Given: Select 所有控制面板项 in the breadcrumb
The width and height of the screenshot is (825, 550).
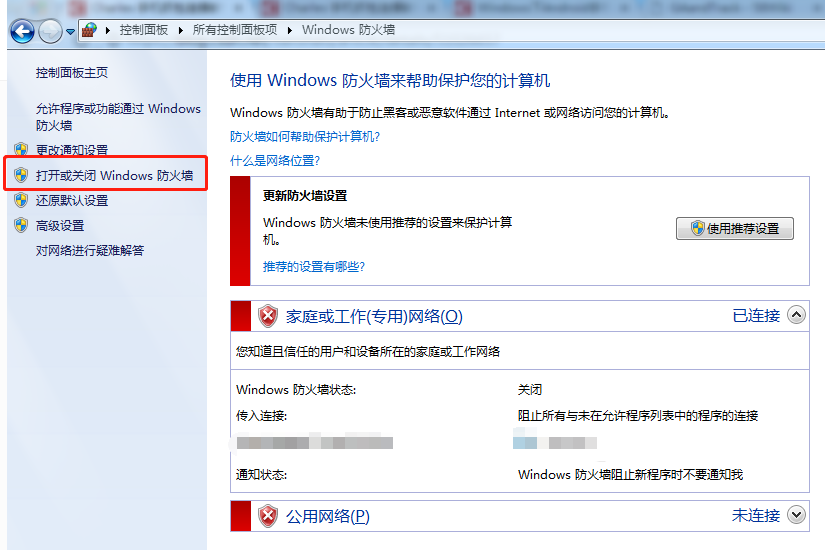Looking at the screenshot, I should pos(235,30).
